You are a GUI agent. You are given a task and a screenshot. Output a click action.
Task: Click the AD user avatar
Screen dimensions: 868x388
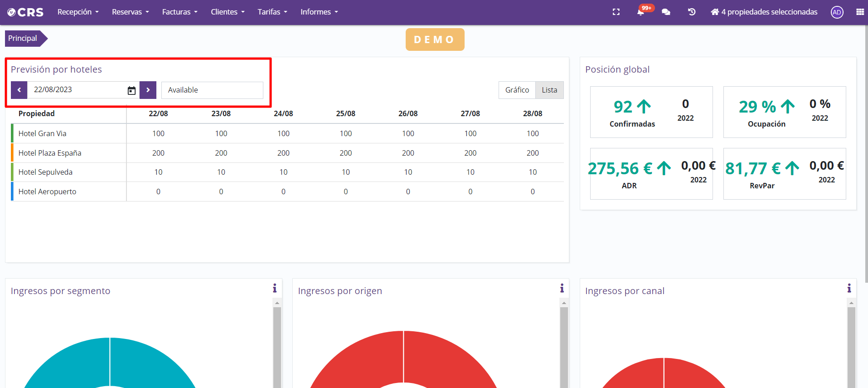coord(837,12)
